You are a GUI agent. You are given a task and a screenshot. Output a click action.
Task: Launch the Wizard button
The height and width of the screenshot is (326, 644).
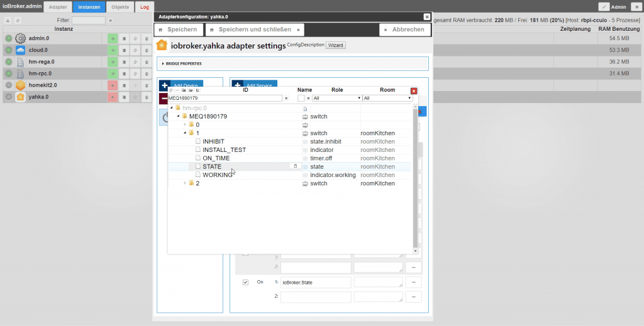[x=336, y=45]
